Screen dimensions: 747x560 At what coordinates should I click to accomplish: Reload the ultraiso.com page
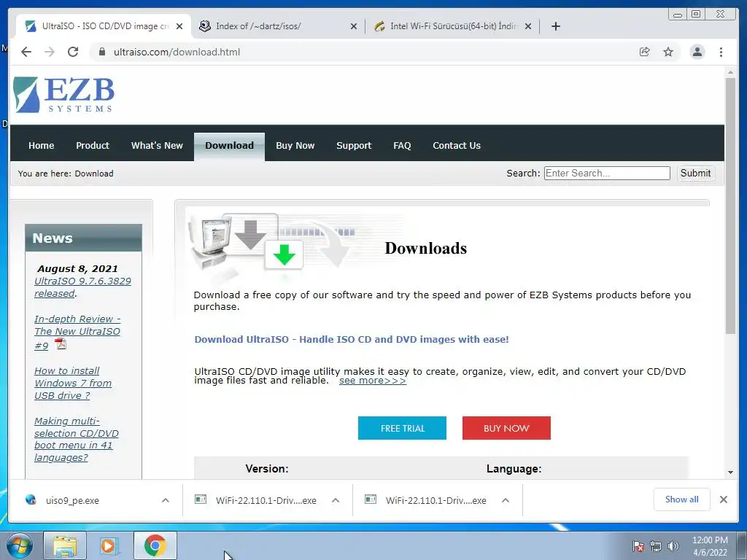73,52
